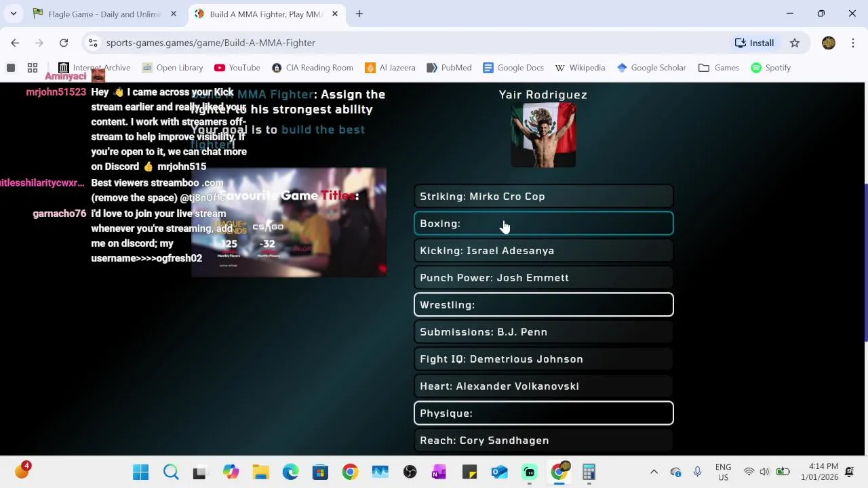Open the Internet Archive bookmark
868x488 pixels.
tap(94, 68)
